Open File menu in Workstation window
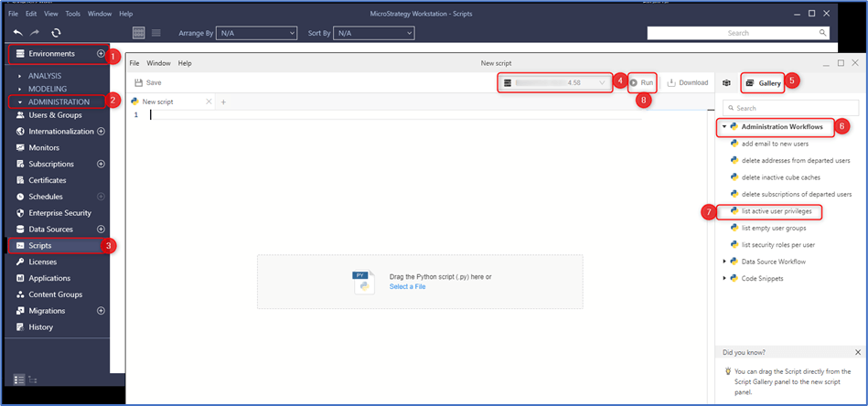Screen dimensions: 868x406 pos(14,14)
